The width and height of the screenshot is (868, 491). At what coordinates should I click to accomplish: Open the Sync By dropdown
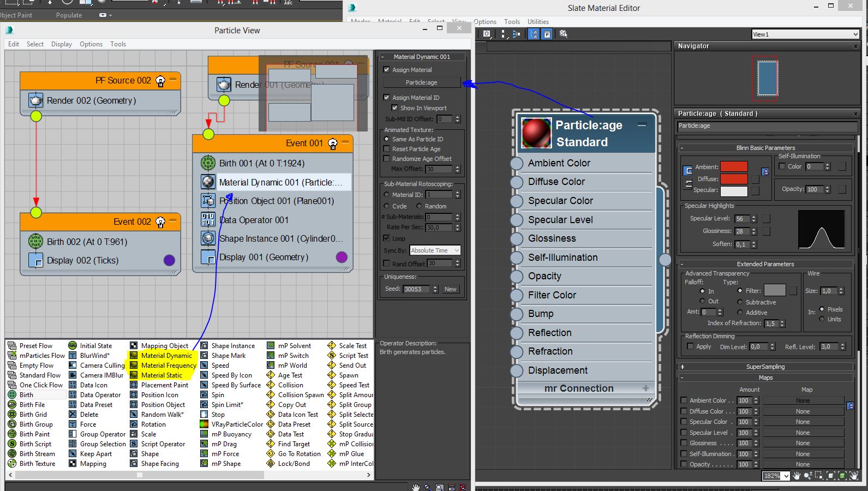pyautogui.click(x=435, y=250)
